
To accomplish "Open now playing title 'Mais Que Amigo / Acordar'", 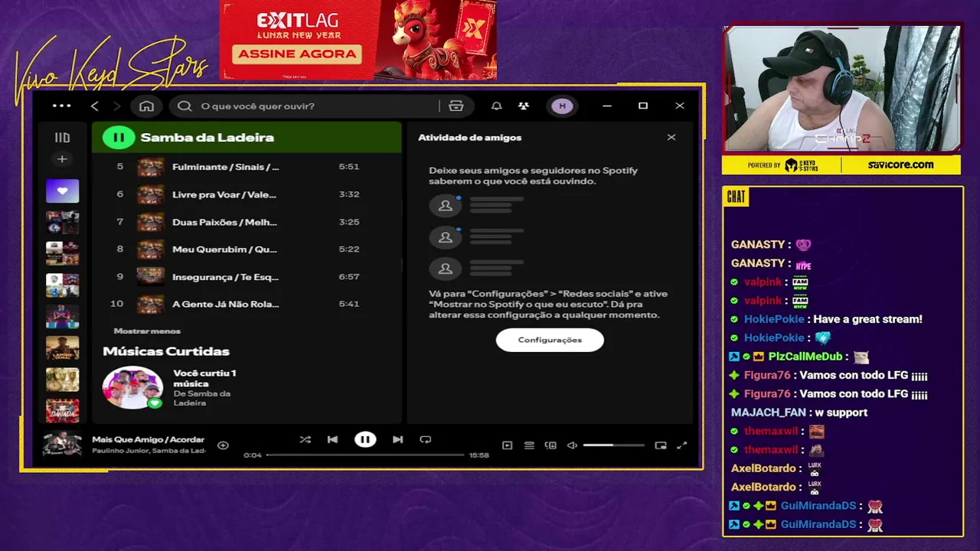I will pyautogui.click(x=149, y=439).
